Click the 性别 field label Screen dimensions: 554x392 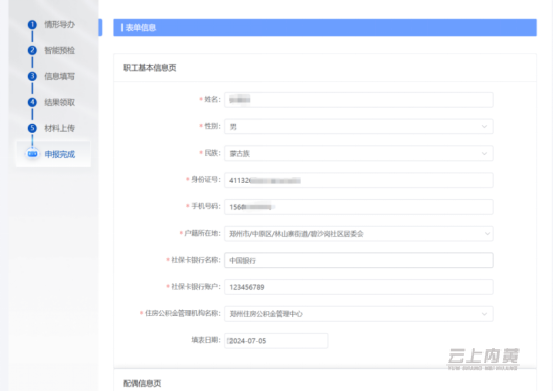pos(212,126)
